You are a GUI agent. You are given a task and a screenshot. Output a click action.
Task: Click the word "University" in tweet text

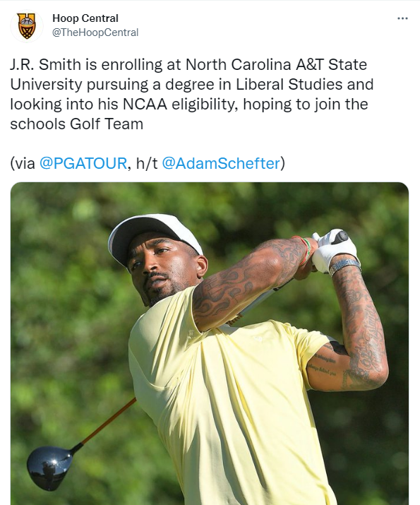click(x=47, y=85)
